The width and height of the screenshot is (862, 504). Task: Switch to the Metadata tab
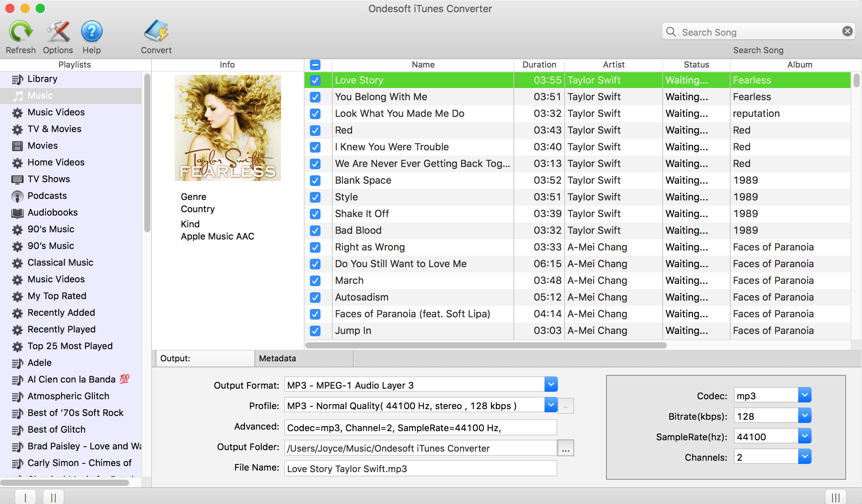click(x=277, y=358)
